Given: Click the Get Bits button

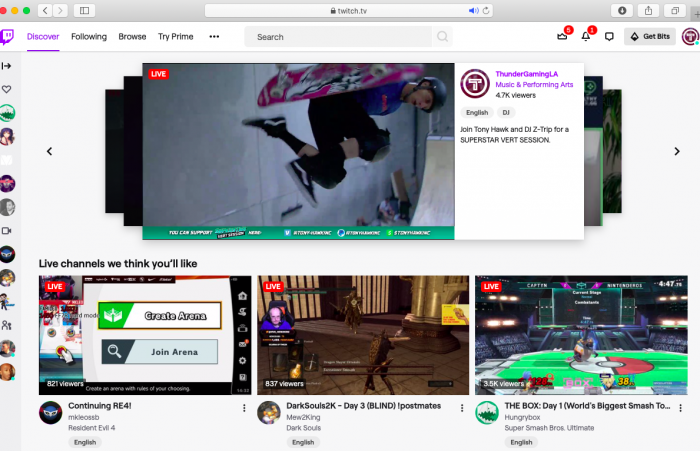Looking at the screenshot, I should coord(650,37).
